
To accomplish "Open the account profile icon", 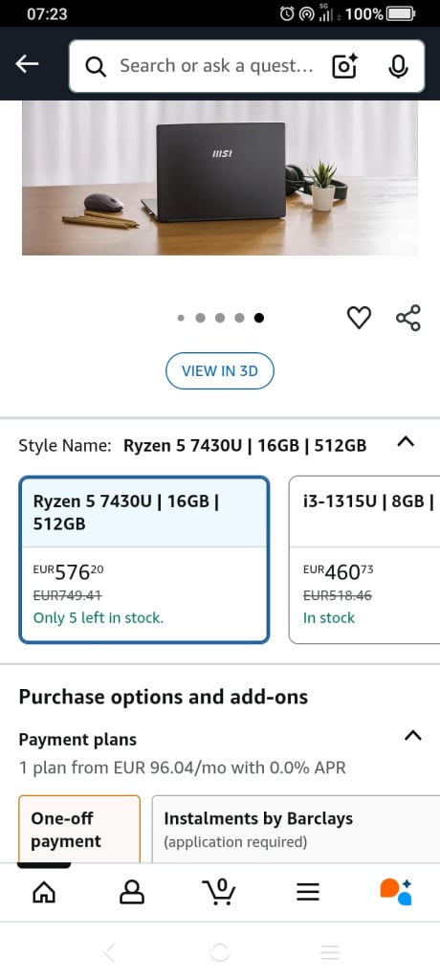I will [x=132, y=892].
